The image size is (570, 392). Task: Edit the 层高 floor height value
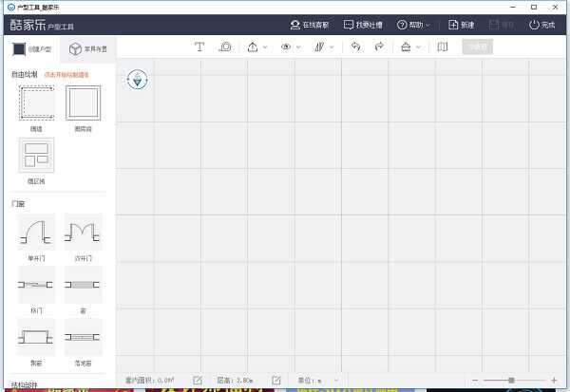[275, 380]
